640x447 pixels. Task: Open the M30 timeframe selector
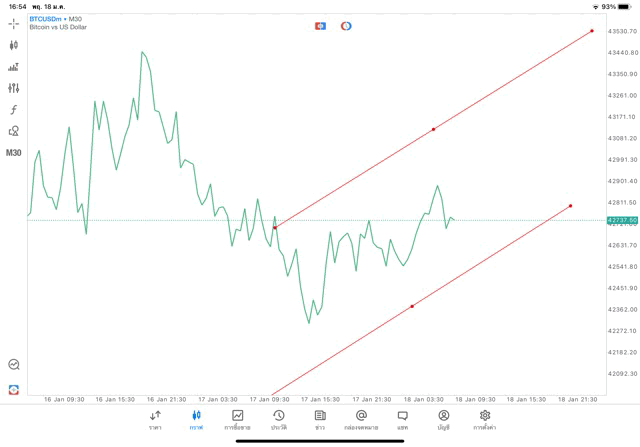(x=14, y=153)
